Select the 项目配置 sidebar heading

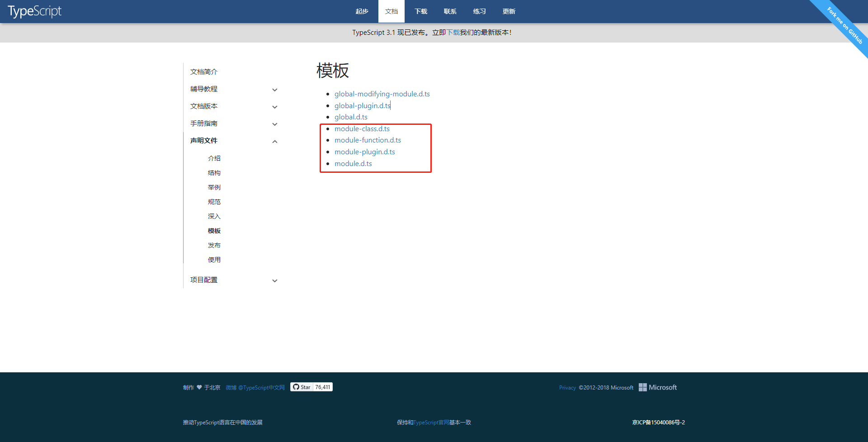pos(204,280)
